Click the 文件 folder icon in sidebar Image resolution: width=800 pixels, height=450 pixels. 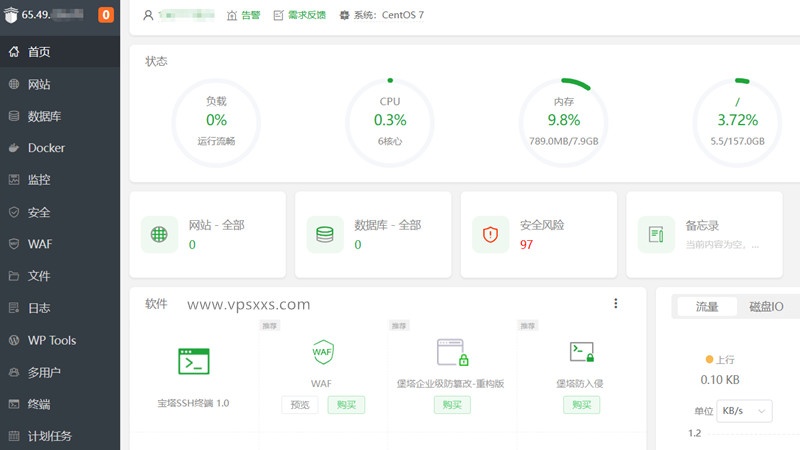[x=14, y=276]
